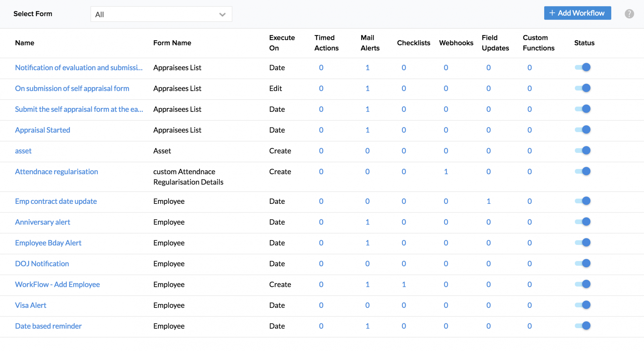Click webhooks count for Attendnace regularisation
Viewport: 644px width, 351px height.
[446, 172]
